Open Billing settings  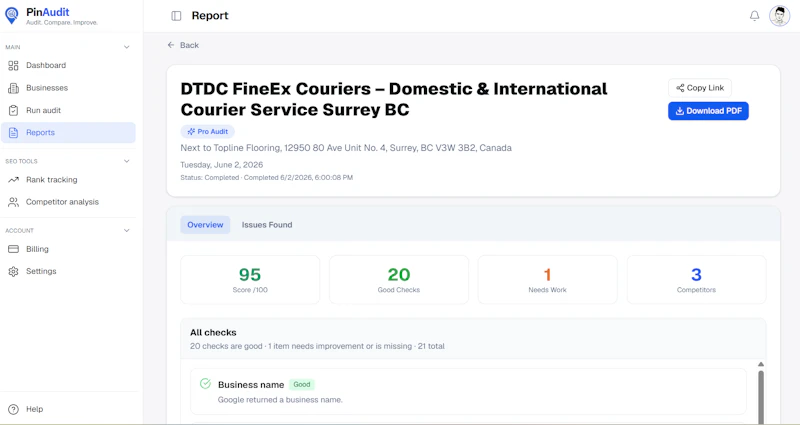(68, 249)
